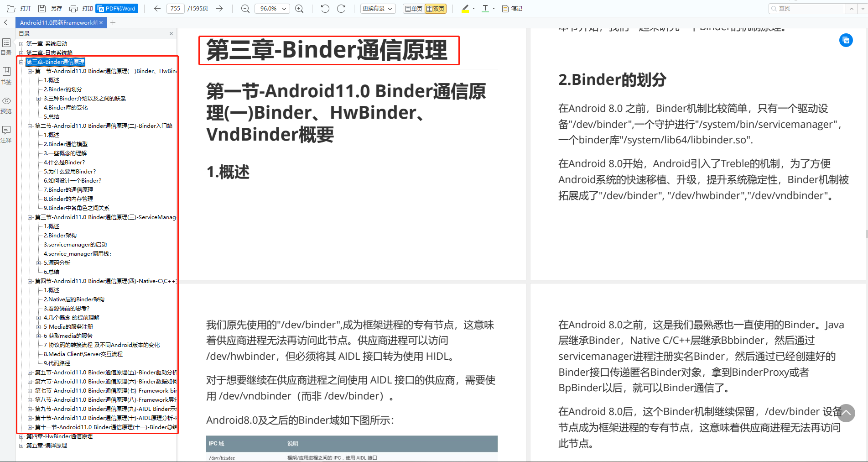Open the 预览 preview sidebar panel
Screen dimensions: 868x462
pyautogui.click(x=6, y=105)
